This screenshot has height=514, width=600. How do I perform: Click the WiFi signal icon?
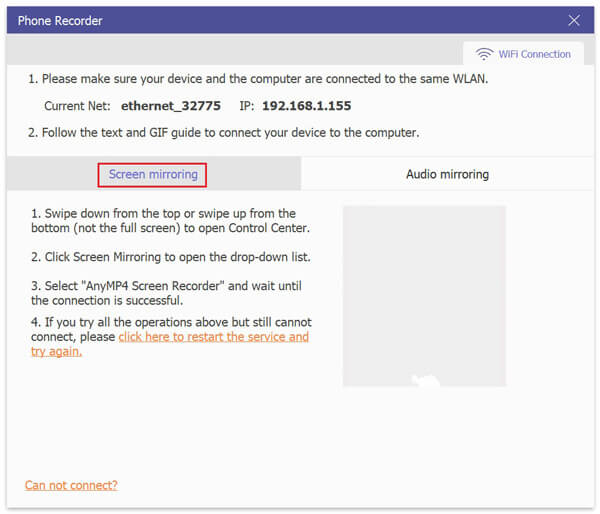pos(484,54)
